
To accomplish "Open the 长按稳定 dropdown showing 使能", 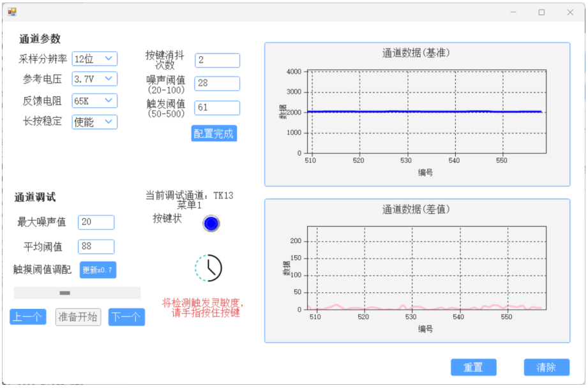I will (x=94, y=122).
